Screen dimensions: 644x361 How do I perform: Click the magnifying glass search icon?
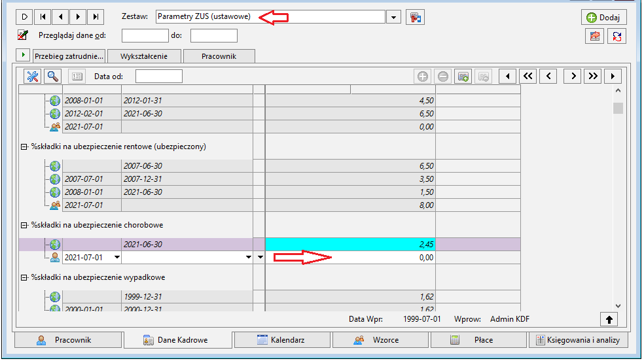pos(52,77)
